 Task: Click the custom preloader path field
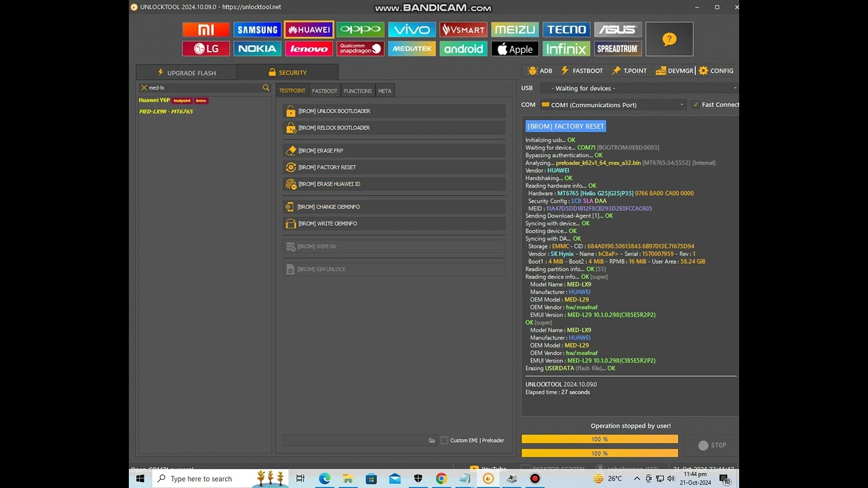tap(355, 441)
